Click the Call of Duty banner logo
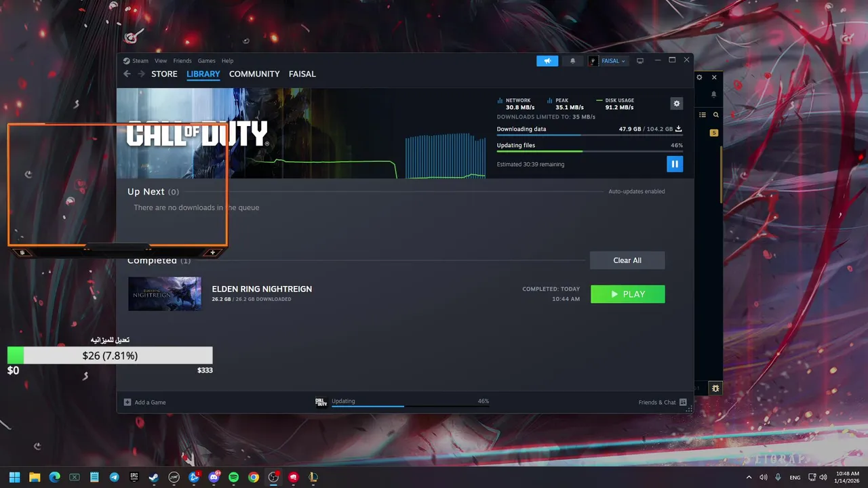The width and height of the screenshot is (868, 488). tap(197, 134)
